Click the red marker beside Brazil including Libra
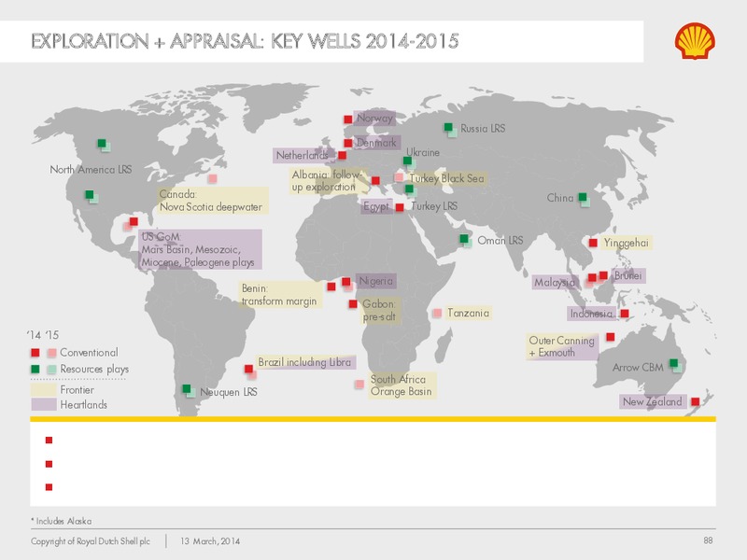Image resolution: width=747 pixels, height=560 pixels. coord(248,369)
